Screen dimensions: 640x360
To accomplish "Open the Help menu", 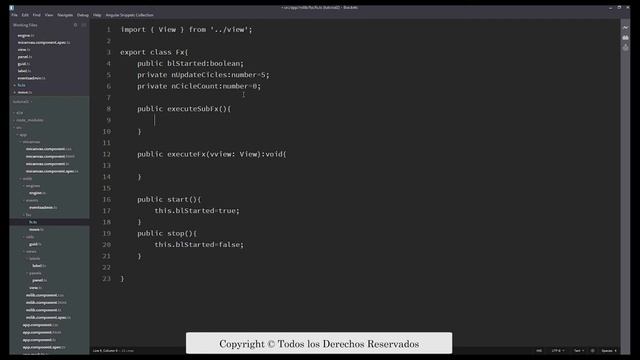I will click(x=97, y=15).
